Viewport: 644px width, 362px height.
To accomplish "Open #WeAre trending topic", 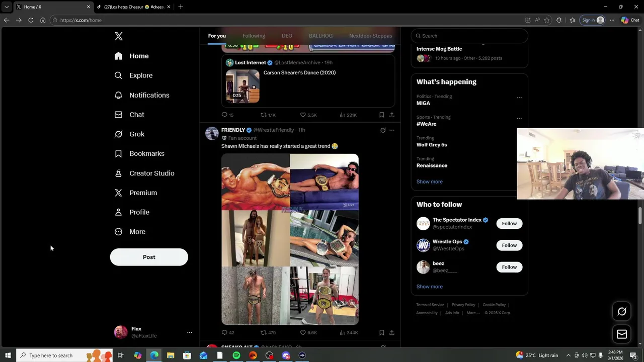I will [426, 124].
